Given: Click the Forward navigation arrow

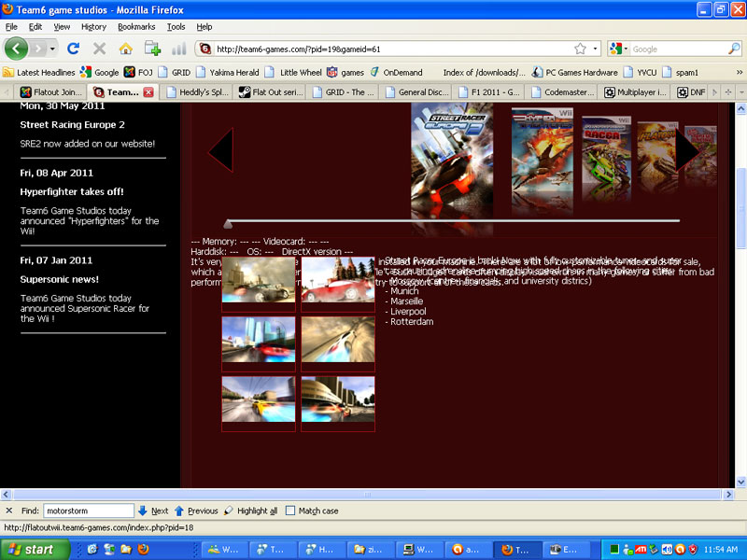Looking at the screenshot, I should pyautogui.click(x=38, y=49).
